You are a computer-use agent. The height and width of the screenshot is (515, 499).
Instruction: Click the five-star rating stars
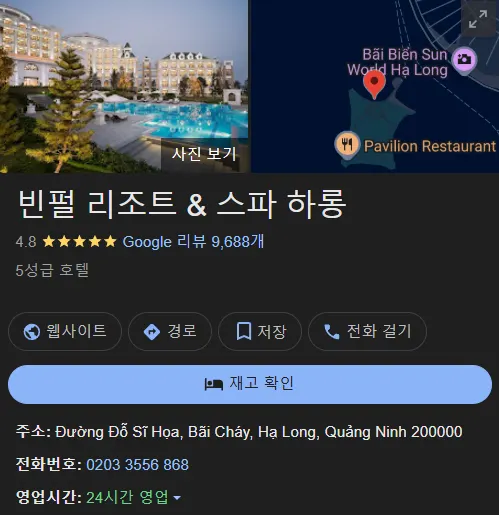pyautogui.click(x=80, y=241)
